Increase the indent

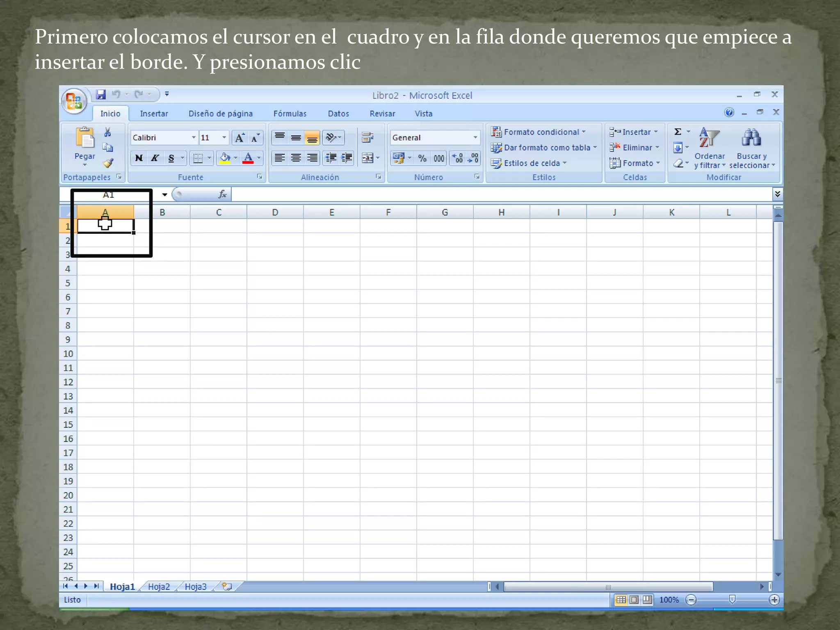(x=347, y=158)
